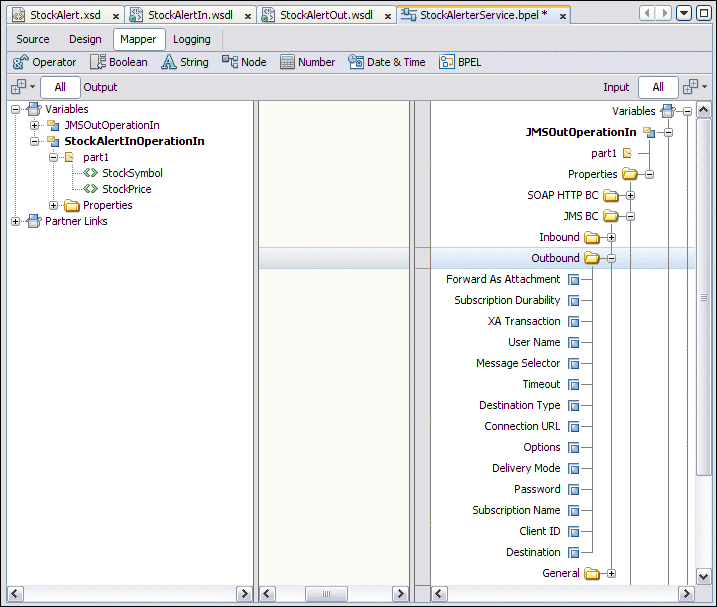
Task: Click the Timeout property icon
Action: [x=573, y=385]
